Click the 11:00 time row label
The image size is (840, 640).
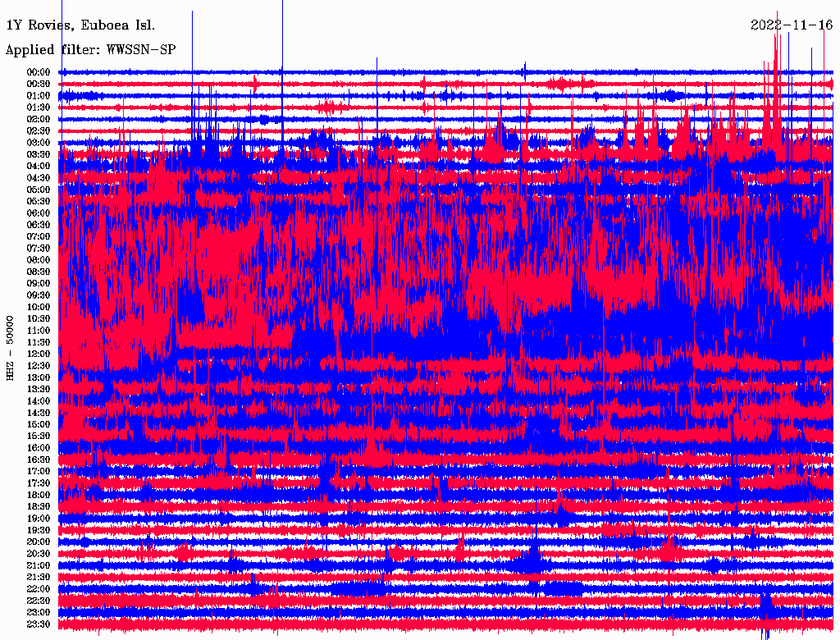[39, 331]
